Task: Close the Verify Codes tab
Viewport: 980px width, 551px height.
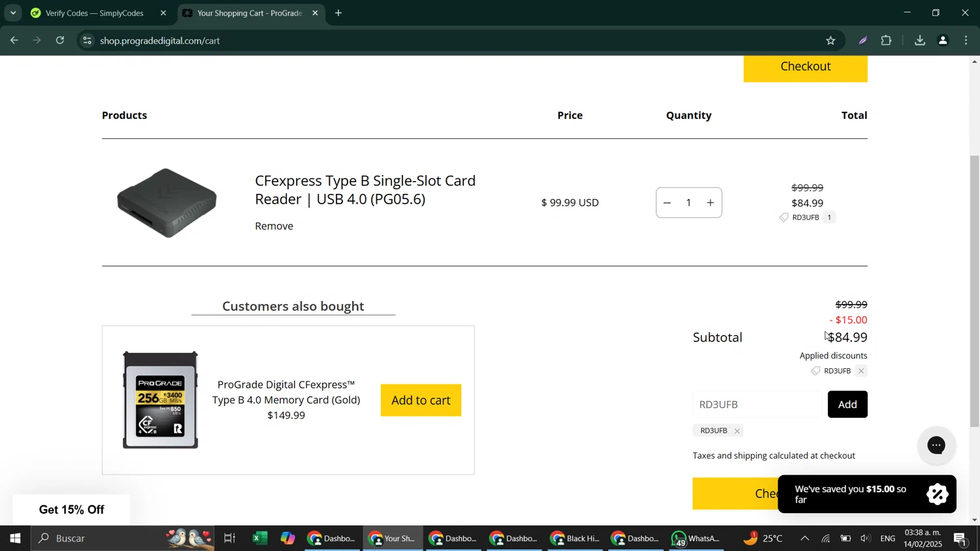Action: tap(163, 13)
